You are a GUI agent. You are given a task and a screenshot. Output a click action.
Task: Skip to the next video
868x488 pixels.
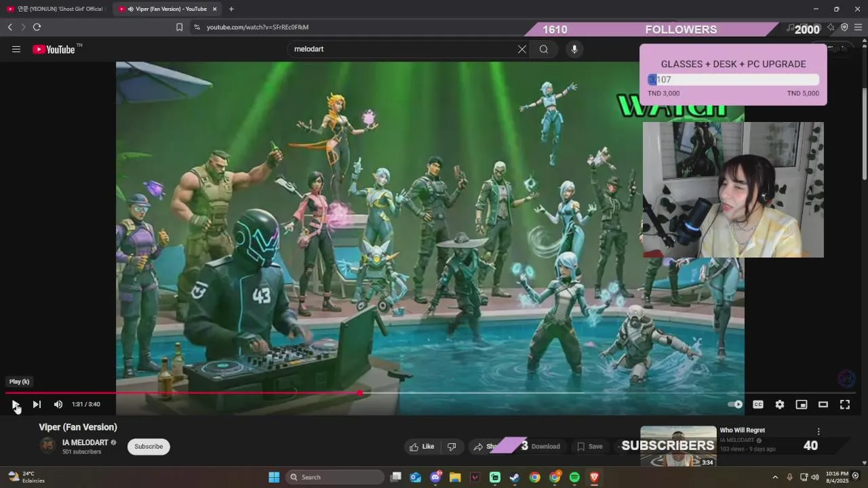[37, 405]
